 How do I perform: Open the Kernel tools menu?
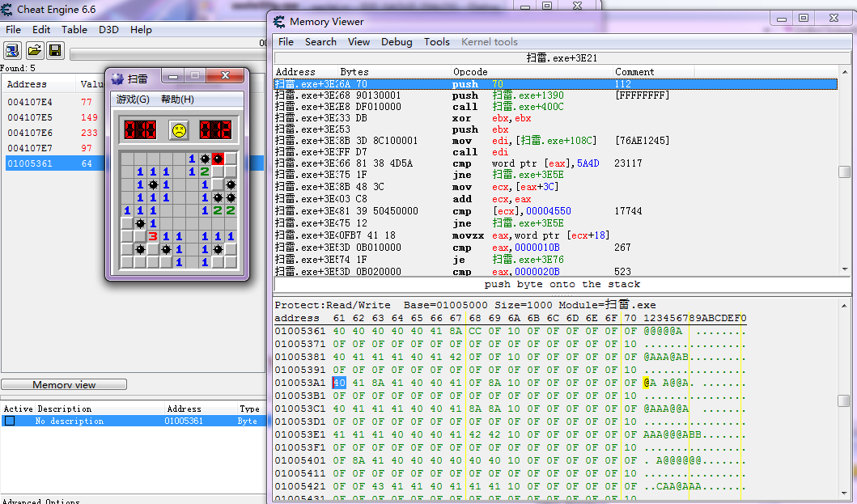(x=489, y=41)
